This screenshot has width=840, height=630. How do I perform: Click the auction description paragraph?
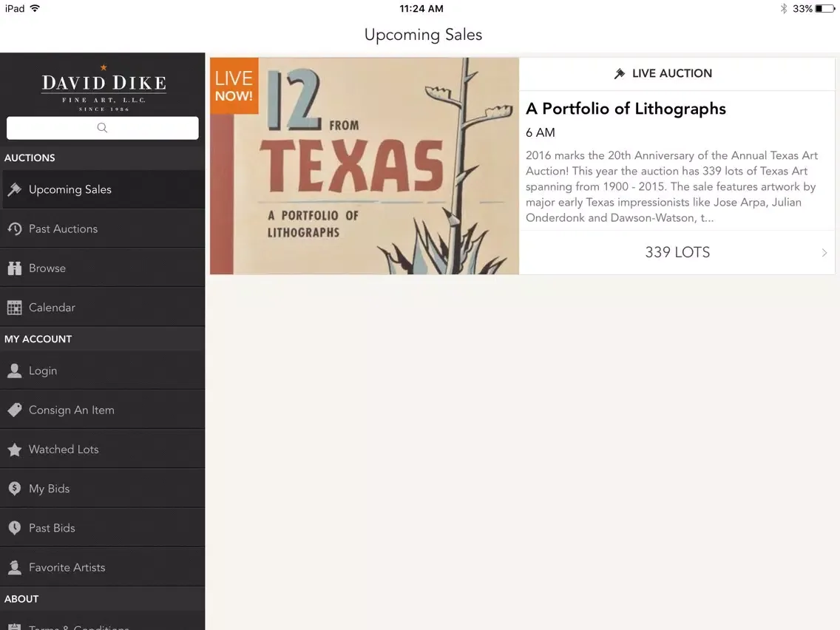pyautogui.click(x=672, y=186)
